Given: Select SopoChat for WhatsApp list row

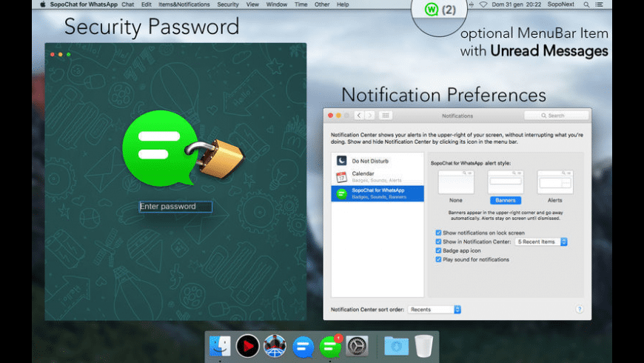Looking at the screenshot, I should [x=378, y=193].
